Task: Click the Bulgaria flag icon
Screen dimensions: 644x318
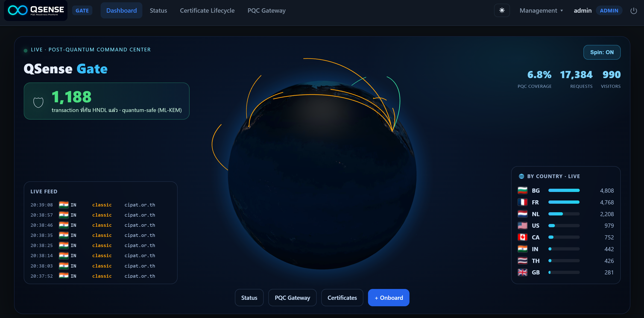Action: click(522, 190)
